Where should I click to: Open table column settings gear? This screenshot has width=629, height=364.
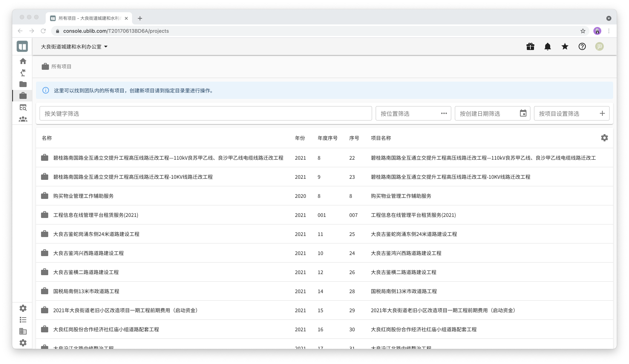(x=604, y=138)
